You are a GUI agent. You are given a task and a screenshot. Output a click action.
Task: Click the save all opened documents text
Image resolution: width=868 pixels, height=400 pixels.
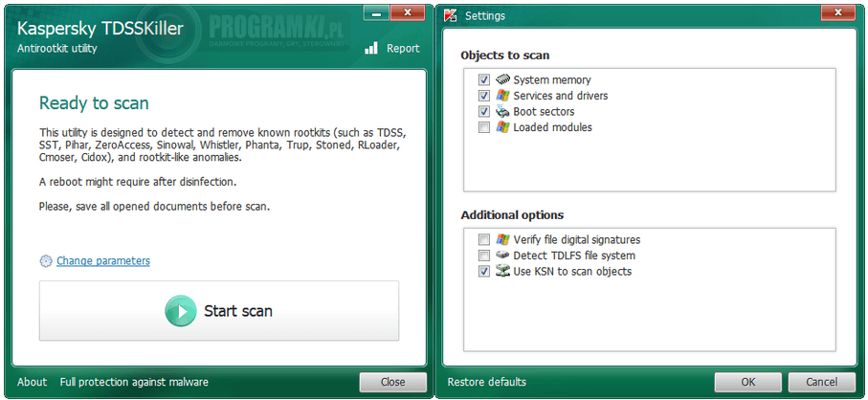(154, 207)
